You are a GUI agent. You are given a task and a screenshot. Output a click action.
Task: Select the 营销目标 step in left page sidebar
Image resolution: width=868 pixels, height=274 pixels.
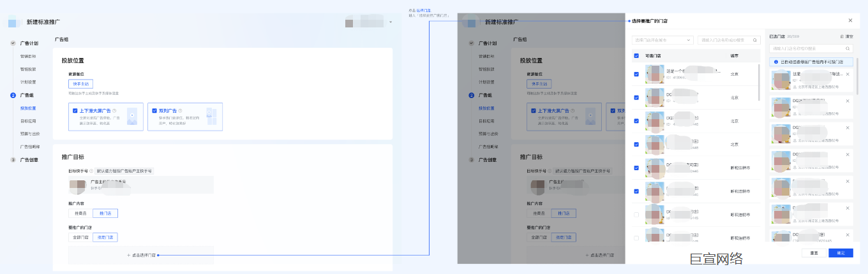pyautogui.click(x=28, y=56)
